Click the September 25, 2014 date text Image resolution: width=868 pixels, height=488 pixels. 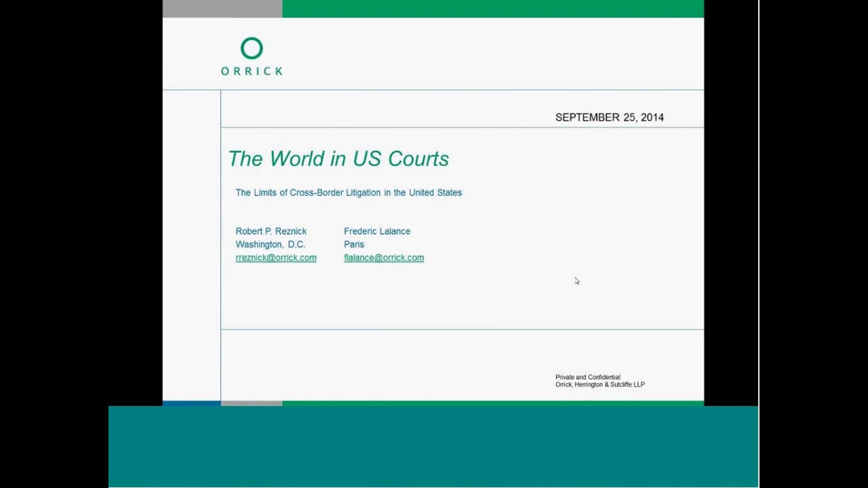click(x=609, y=117)
